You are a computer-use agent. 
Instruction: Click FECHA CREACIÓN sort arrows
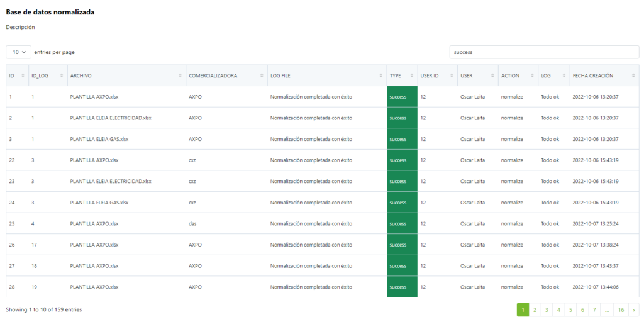633,76
